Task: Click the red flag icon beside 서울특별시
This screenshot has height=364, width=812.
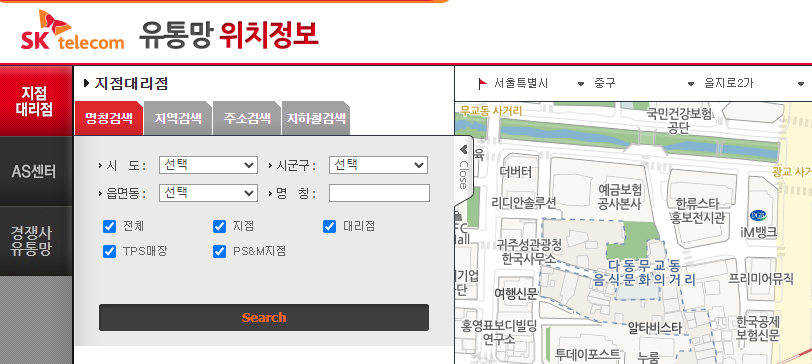Action: click(x=483, y=83)
